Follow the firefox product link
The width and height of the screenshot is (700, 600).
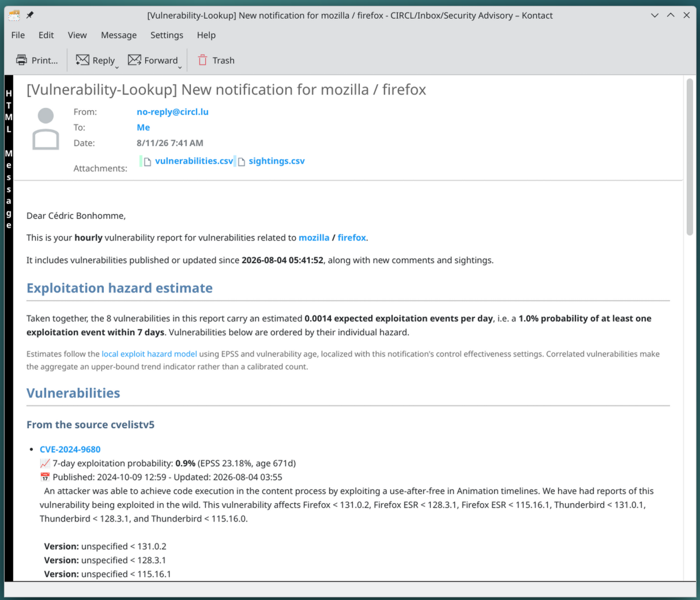point(352,238)
